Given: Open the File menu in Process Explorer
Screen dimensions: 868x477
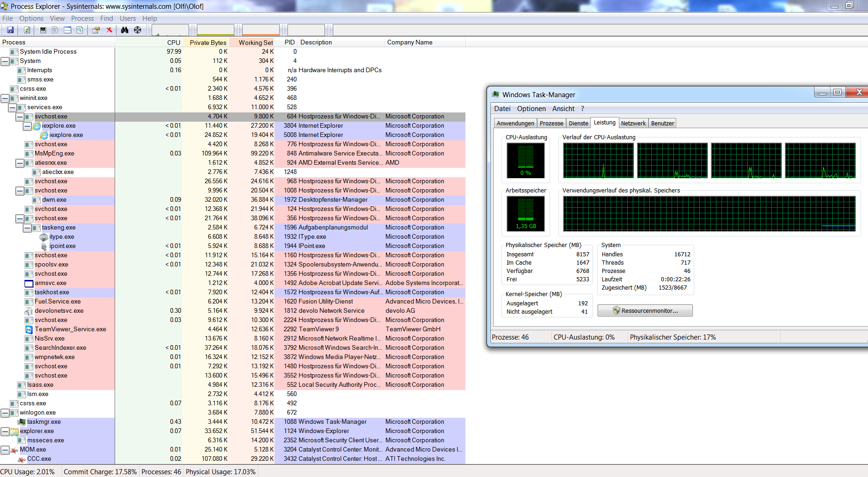Looking at the screenshot, I should pyautogui.click(x=7, y=19).
